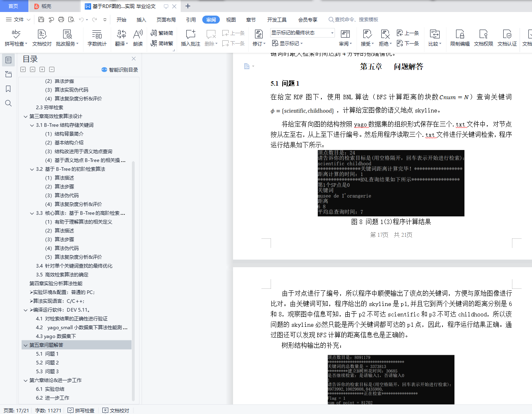
Task: Toggle 文档校对 in the status bar
Action: 116,410
